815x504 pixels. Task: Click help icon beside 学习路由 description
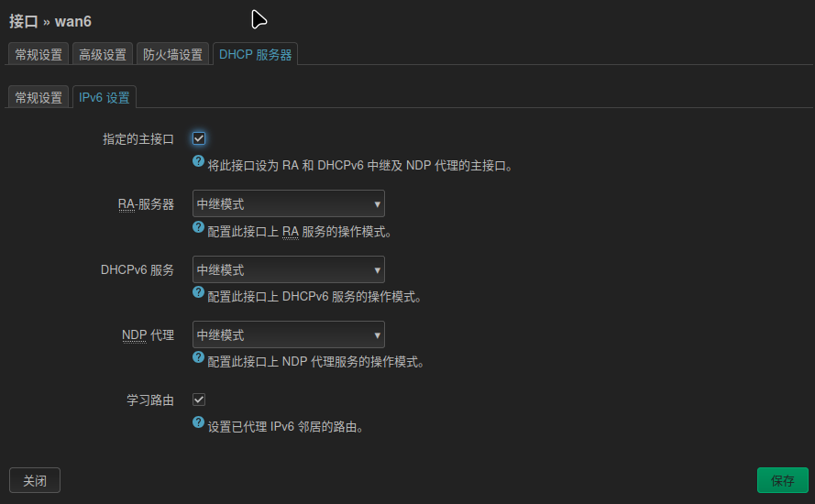click(198, 422)
